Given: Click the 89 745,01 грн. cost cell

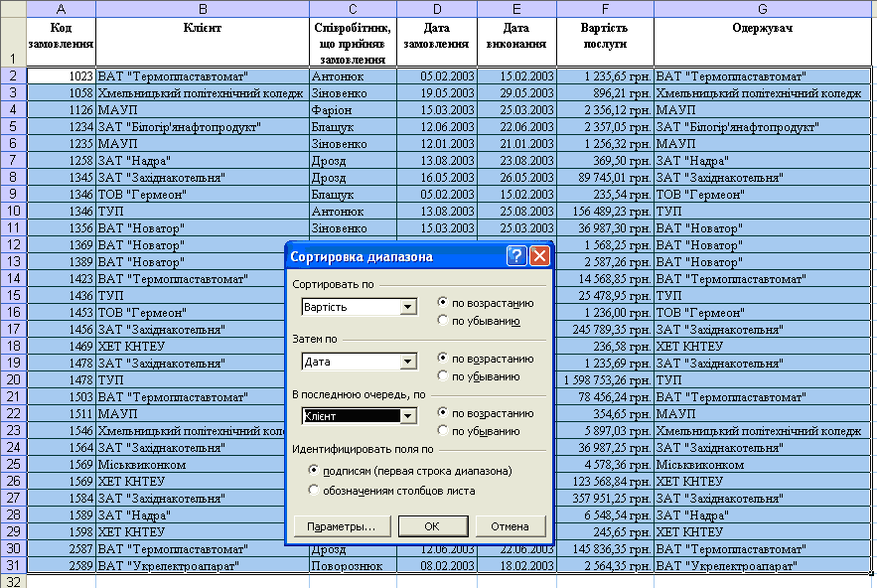Looking at the screenshot, I should [605, 178].
